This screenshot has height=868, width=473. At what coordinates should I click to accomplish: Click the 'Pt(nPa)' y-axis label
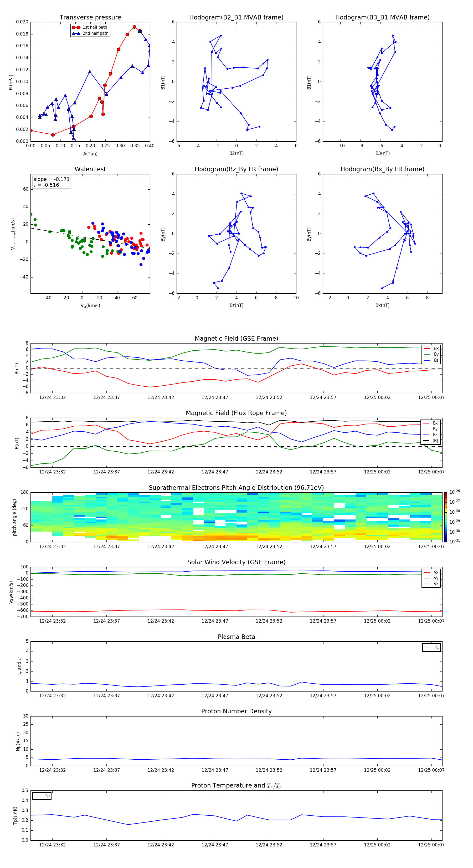tap(11, 82)
